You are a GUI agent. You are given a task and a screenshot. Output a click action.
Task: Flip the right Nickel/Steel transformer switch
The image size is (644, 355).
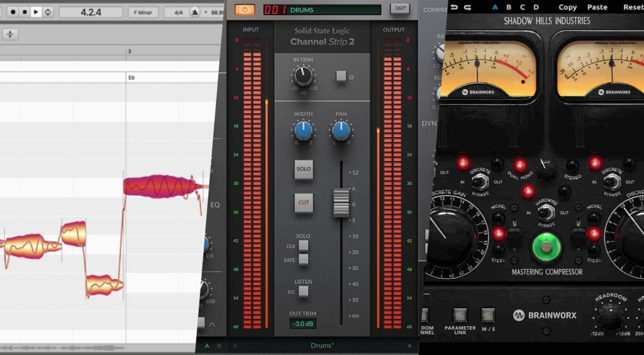coord(579,234)
